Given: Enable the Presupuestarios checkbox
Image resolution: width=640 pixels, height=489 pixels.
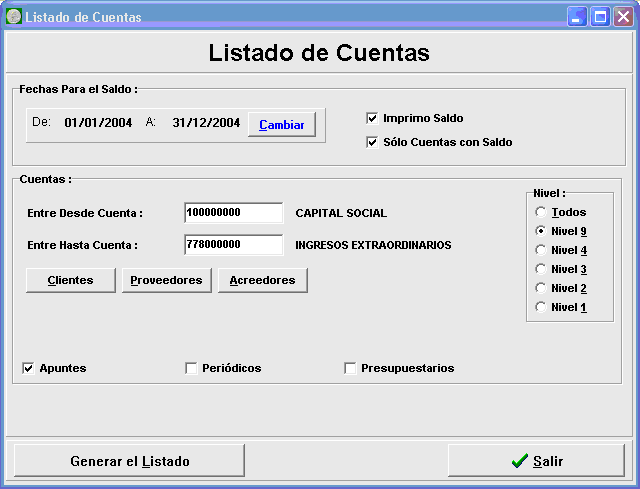Looking at the screenshot, I should point(350,368).
